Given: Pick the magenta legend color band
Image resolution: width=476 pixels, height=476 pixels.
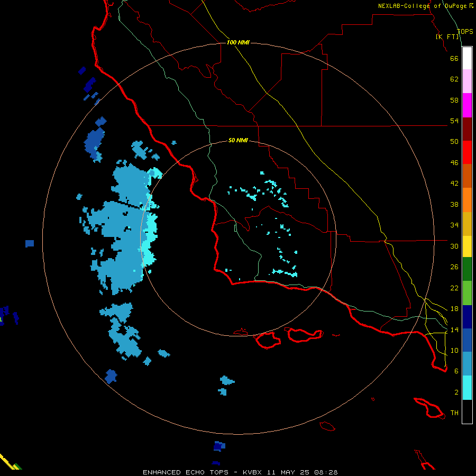Looking at the screenshot, I should (x=467, y=105).
